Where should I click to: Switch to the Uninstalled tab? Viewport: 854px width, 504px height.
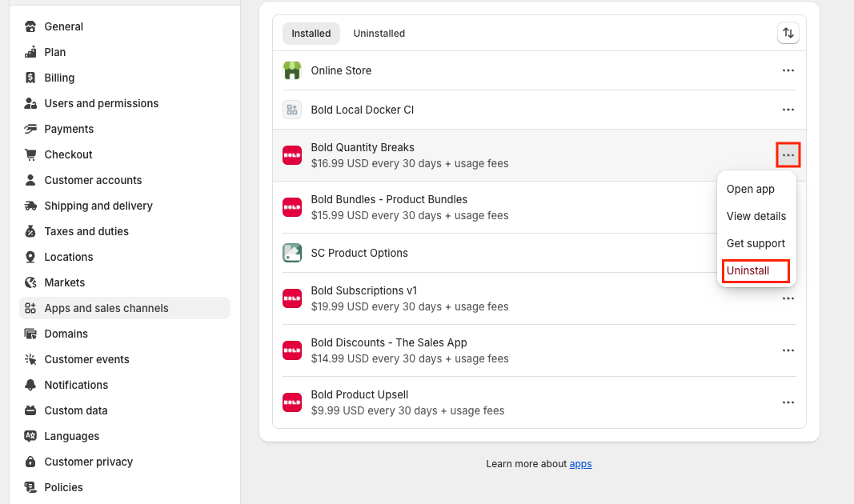[x=379, y=34]
